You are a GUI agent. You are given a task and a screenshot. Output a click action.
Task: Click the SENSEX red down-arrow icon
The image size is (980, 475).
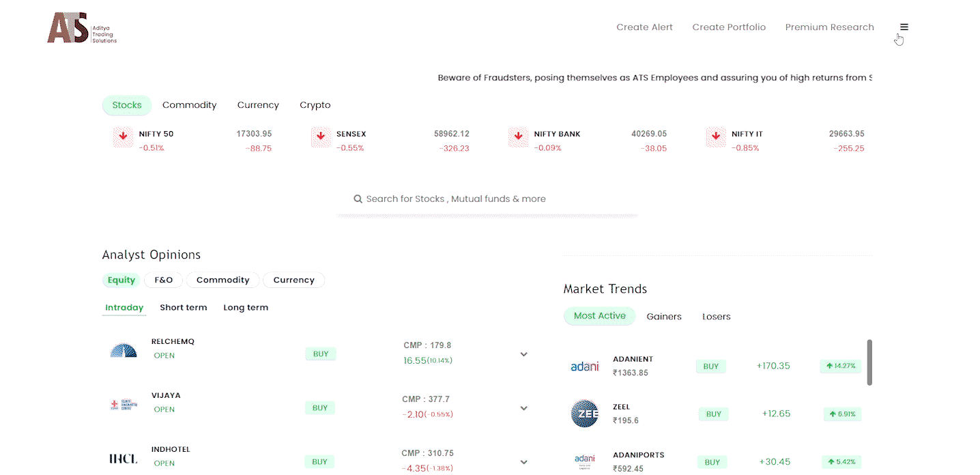coord(321,136)
